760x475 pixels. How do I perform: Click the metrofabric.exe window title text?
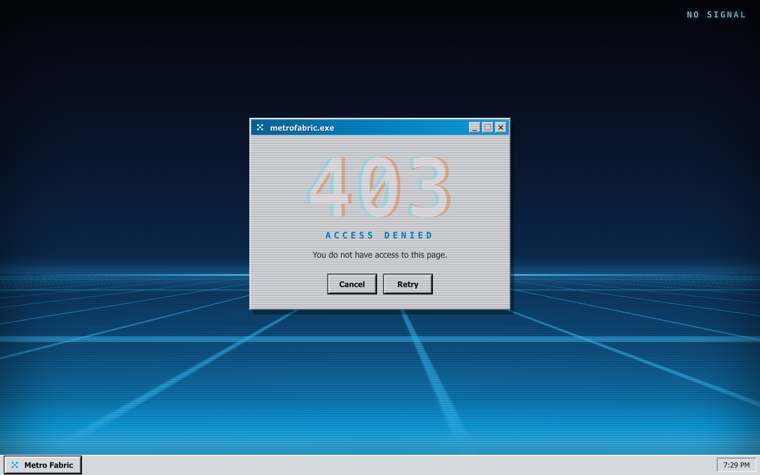click(x=302, y=128)
